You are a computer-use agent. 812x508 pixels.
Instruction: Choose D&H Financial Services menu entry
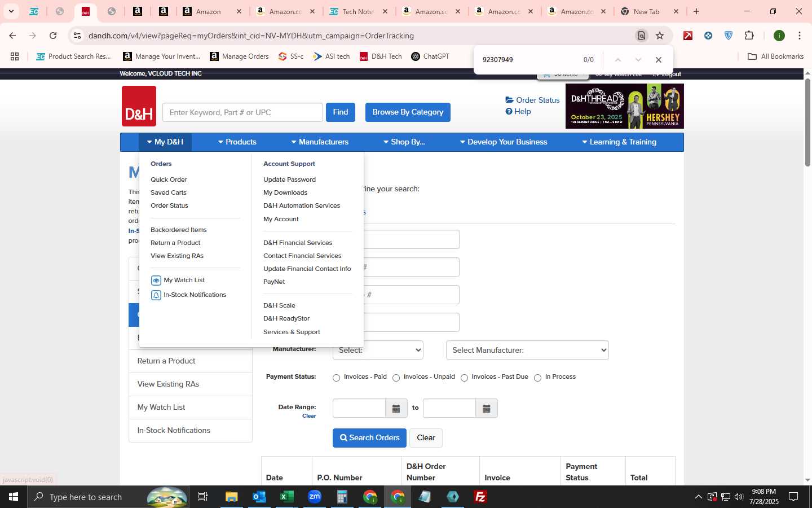pyautogui.click(x=298, y=243)
